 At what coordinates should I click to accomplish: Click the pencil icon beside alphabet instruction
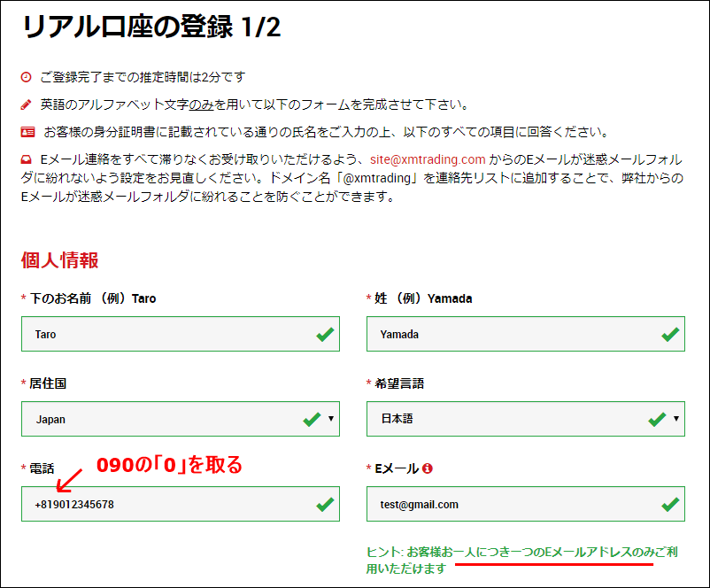(x=27, y=104)
